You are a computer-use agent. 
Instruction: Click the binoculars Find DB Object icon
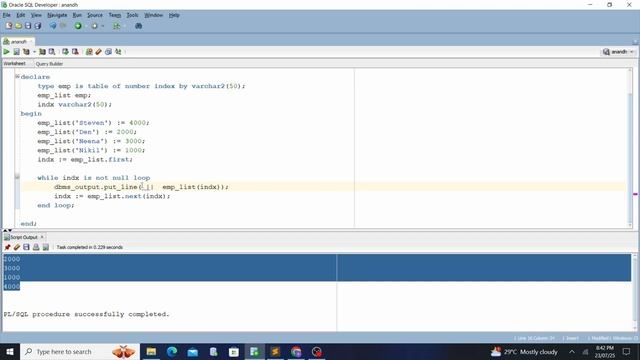tap(138, 26)
